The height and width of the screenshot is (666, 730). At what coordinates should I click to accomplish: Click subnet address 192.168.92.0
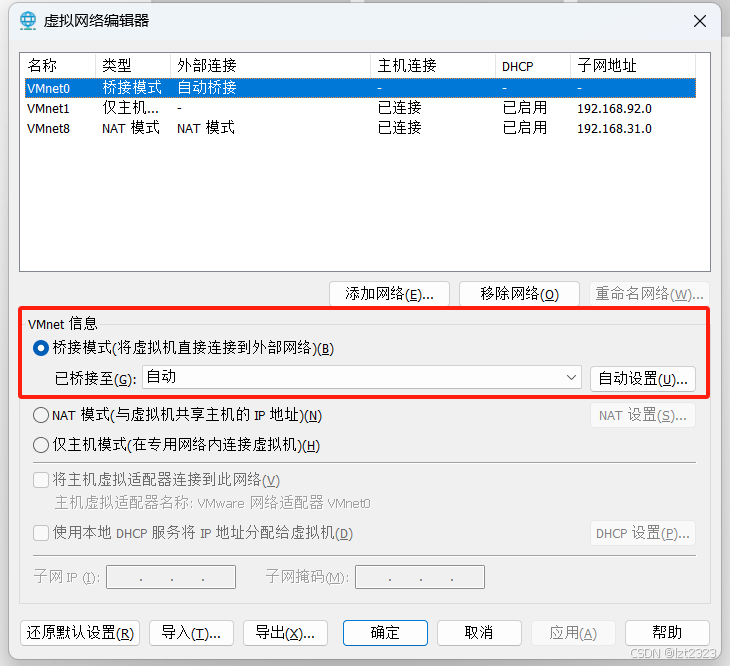pos(615,108)
